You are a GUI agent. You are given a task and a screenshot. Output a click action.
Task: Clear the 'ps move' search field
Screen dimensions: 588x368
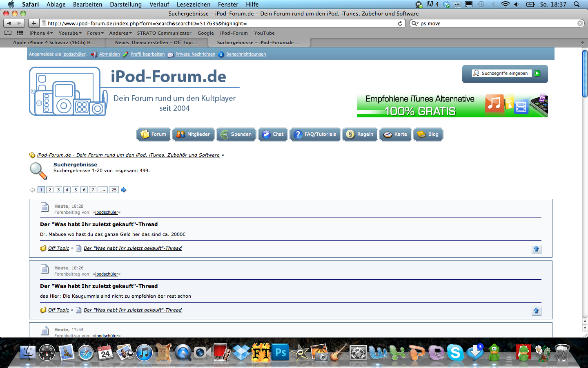click(x=580, y=23)
